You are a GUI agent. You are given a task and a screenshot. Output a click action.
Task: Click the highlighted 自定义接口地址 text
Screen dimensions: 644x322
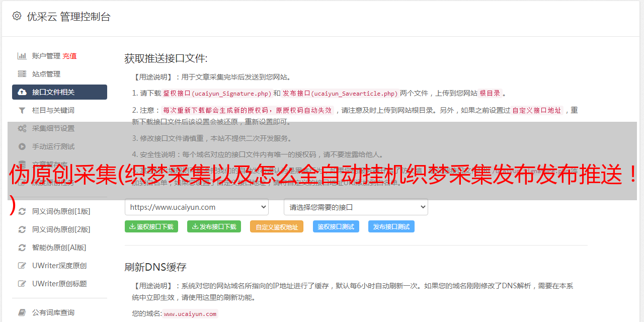pyautogui.click(x=537, y=110)
